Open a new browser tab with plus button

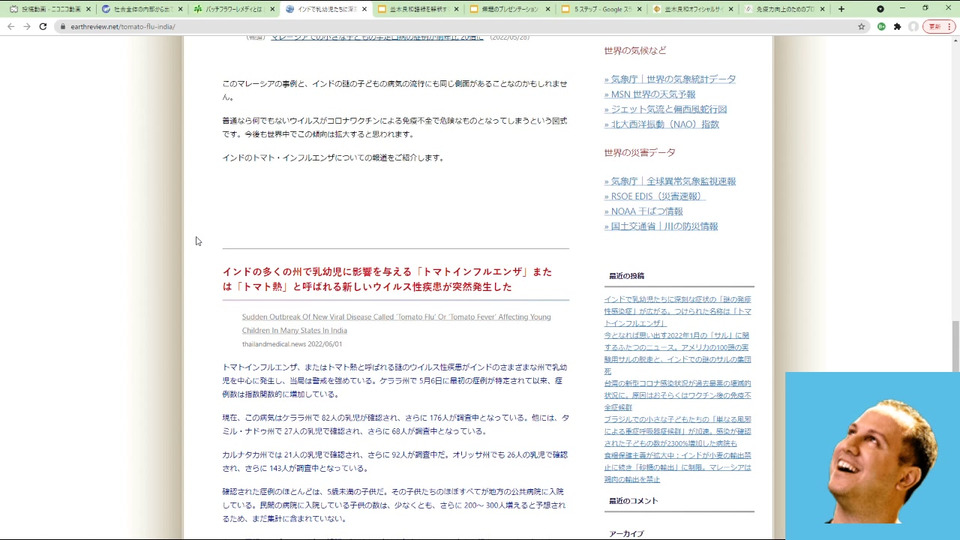841,9
